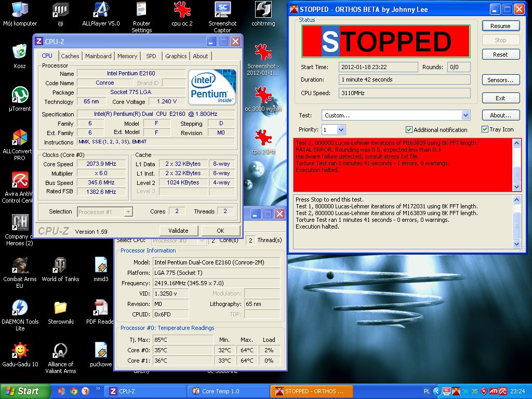Toggle the Tray Icon checkbox in Orthos
532x399 pixels.
pos(485,129)
